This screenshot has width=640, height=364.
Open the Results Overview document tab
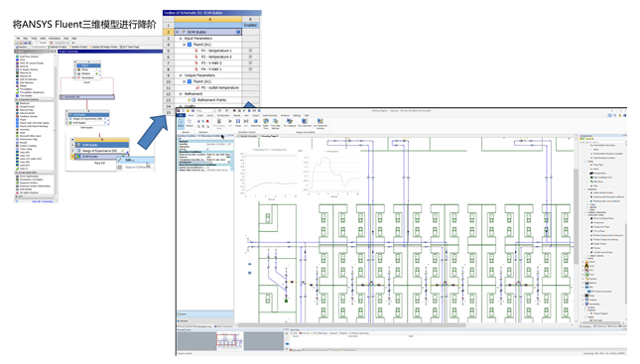[x=248, y=136]
